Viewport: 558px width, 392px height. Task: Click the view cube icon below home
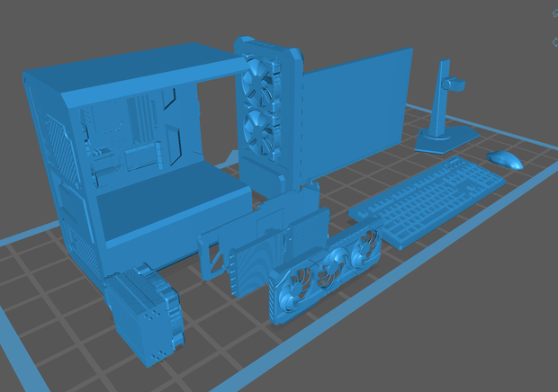click(555, 42)
